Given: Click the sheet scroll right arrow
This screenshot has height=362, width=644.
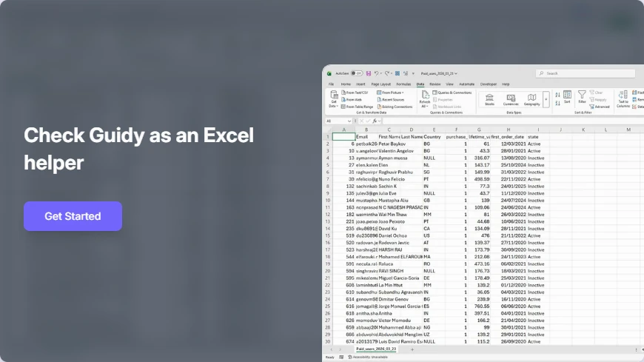Looking at the screenshot, I should pos(340,349).
